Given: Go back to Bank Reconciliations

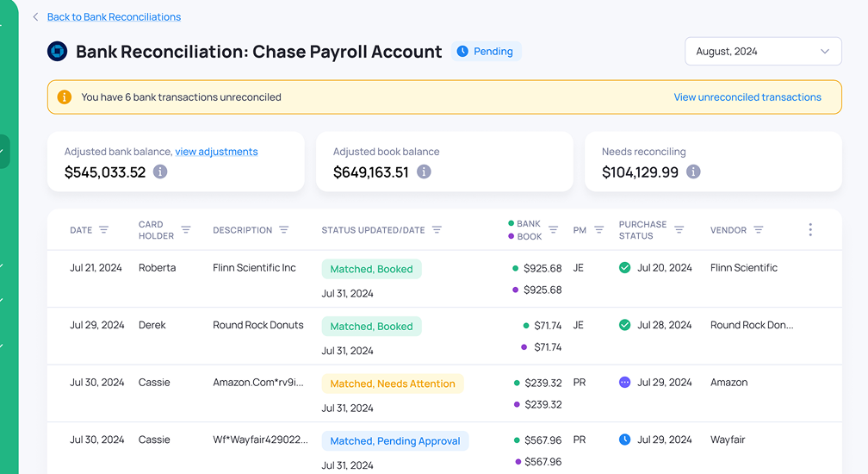Looking at the screenshot, I should point(114,17).
